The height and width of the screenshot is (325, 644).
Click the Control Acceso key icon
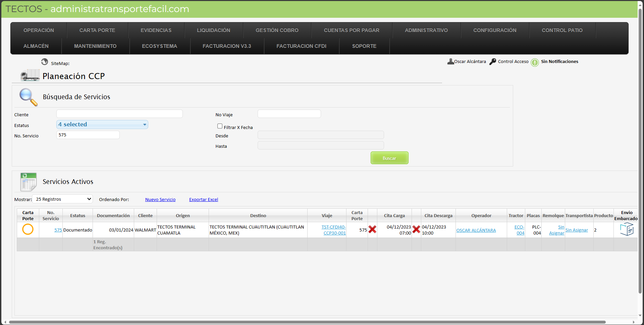pyautogui.click(x=493, y=62)
